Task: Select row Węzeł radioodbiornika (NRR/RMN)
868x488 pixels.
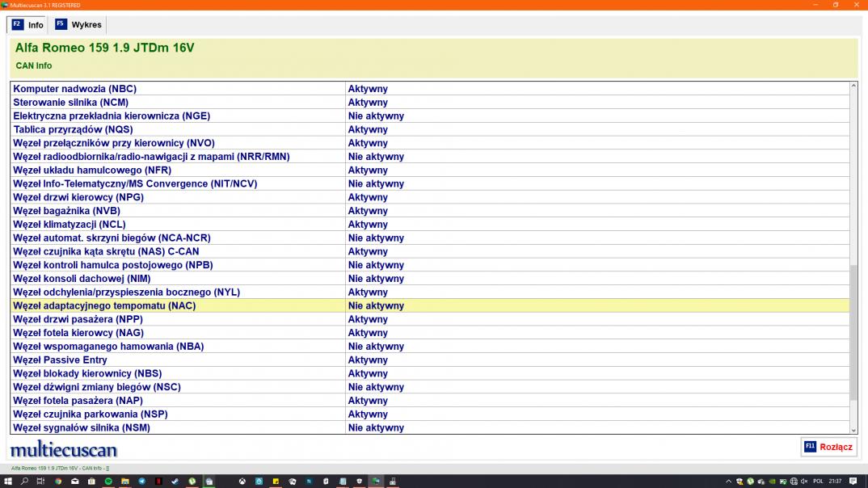Action: (430, 157)
